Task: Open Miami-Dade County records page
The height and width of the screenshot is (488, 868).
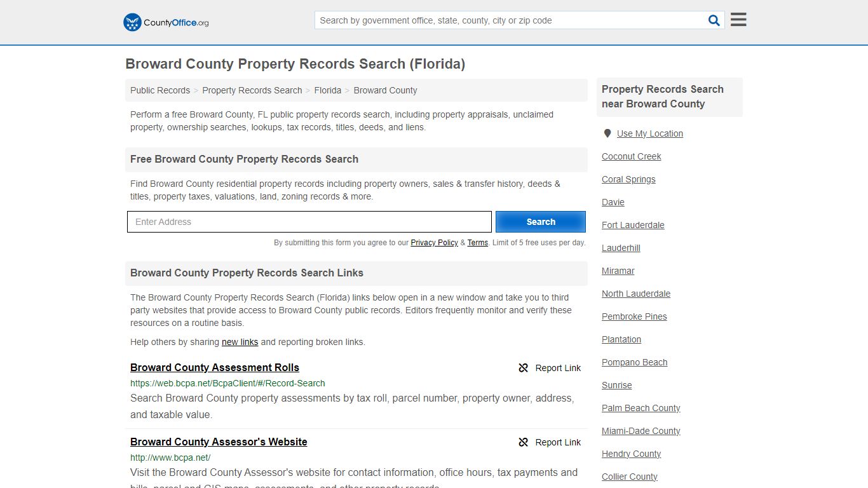Action: [641, 431]
